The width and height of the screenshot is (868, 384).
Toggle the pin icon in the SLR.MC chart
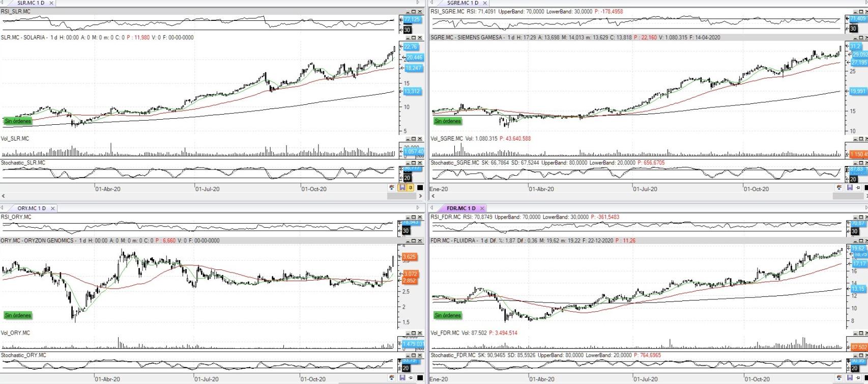coord(410,188)
